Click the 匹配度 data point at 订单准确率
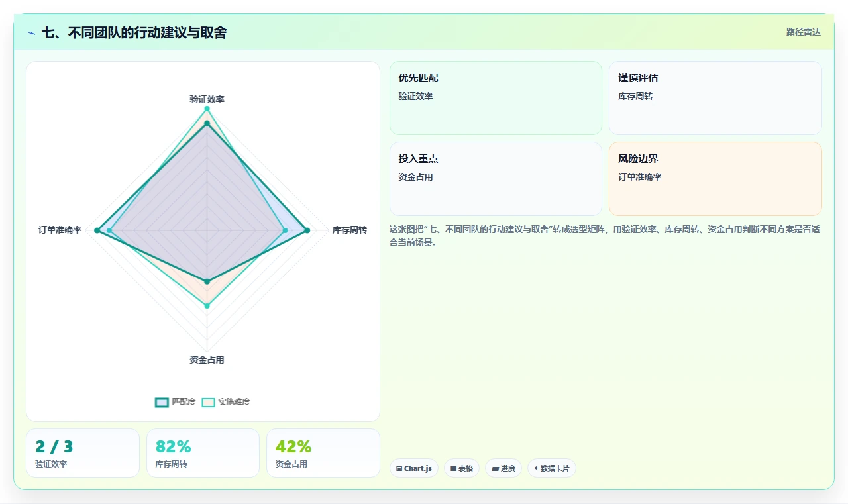This screenshot has width=848, height=504. click(97, 230)
